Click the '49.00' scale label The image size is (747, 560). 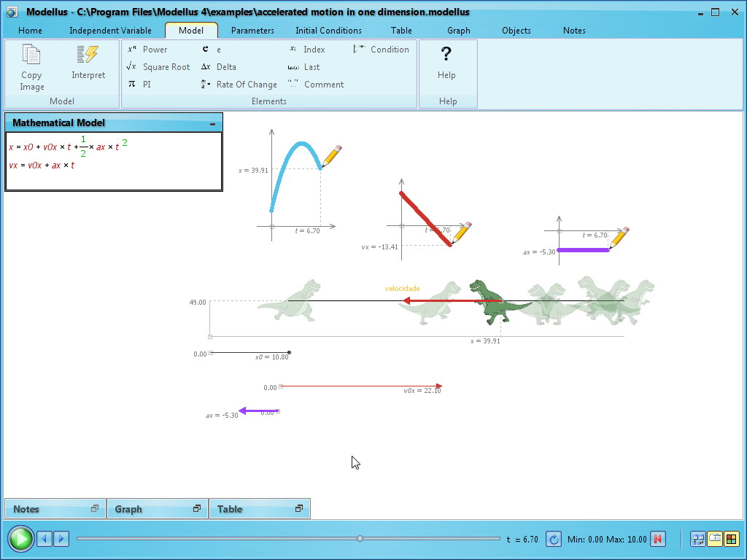[198, 302]
